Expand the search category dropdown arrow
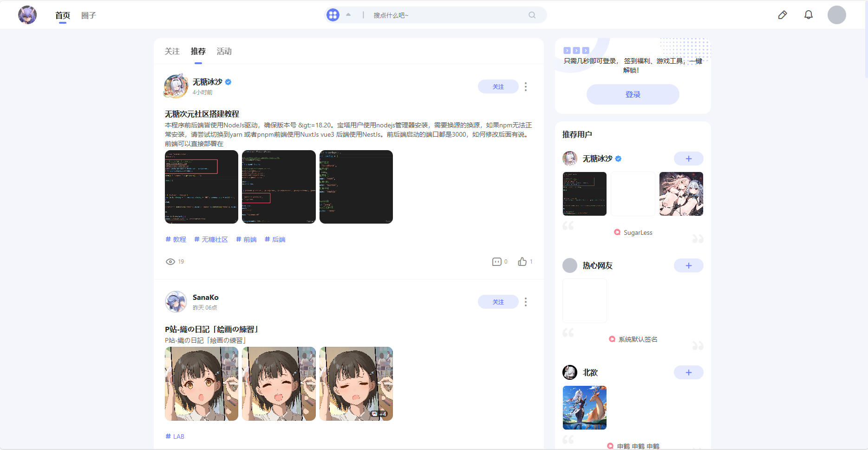Image resolution: width=868 pixels, height=450 pixels. [348, 15]
